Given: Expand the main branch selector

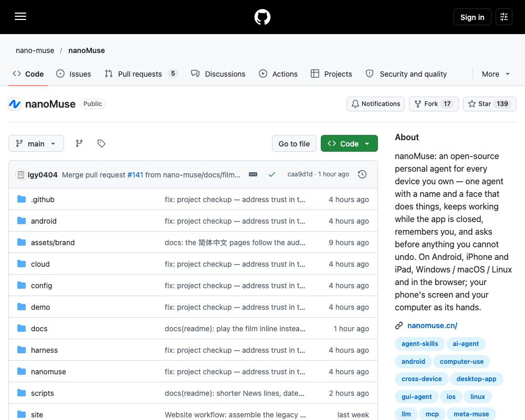Looking at the screenshot, I should tap(36, 143).
